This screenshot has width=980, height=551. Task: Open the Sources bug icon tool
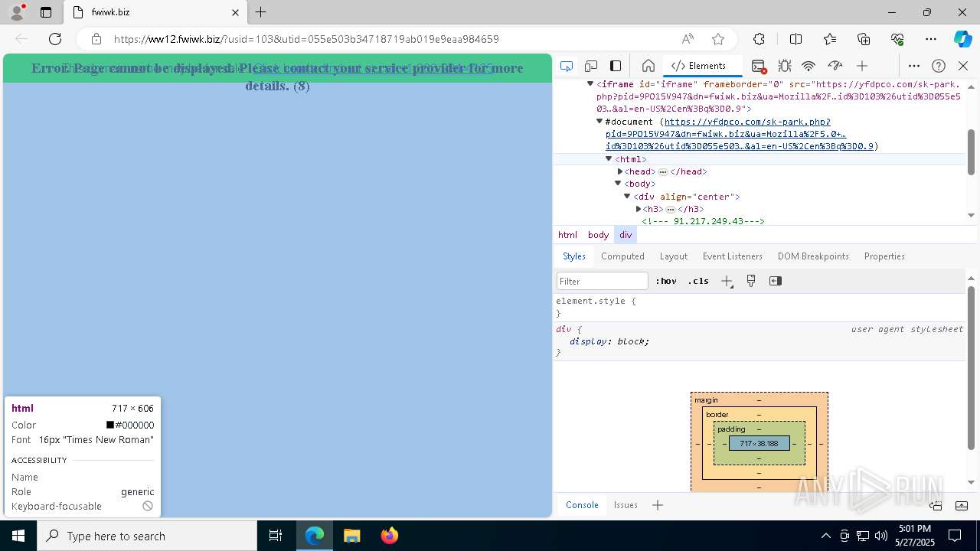[x=784, y=66]
